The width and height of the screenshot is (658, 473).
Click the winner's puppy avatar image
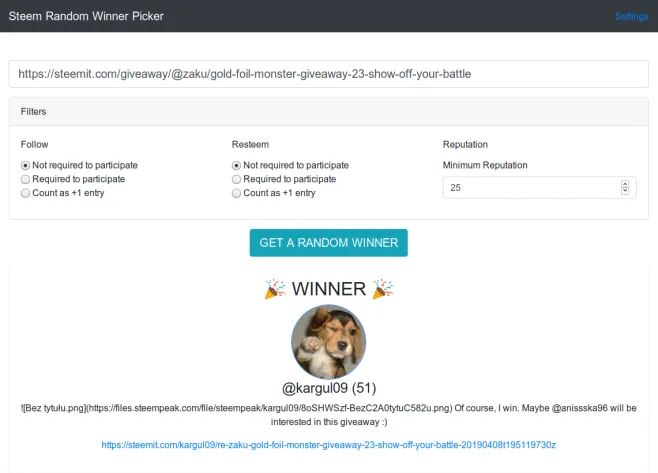click(329, 342)
